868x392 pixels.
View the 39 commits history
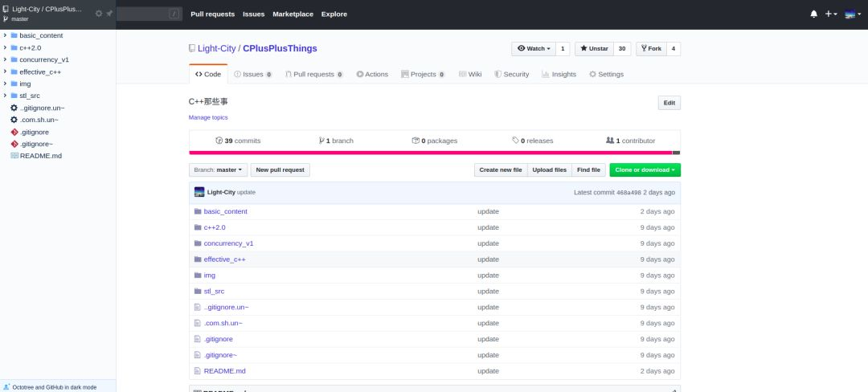pos(238,141)
